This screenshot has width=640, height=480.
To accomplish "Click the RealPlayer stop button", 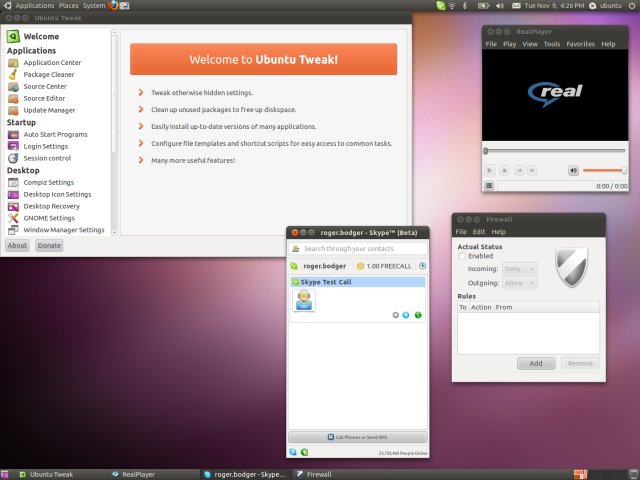I will [504, 170].
